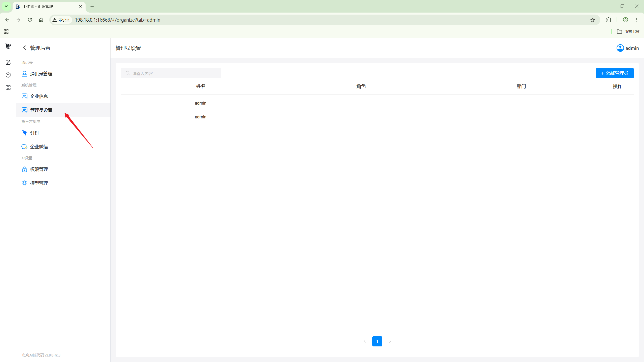This screenshot has height=362, width=644.
Task: Open 企业信息 menu item
Action: click(63, 96)
